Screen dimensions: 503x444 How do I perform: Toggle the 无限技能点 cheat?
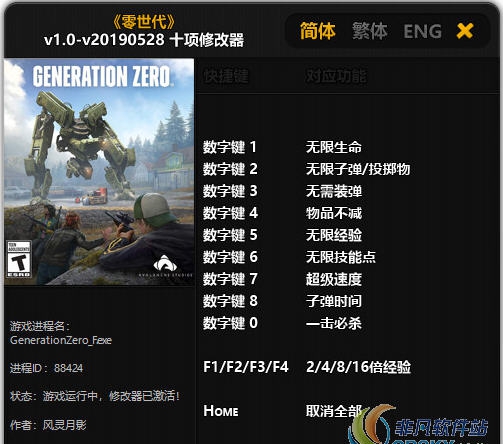(341, 257)
